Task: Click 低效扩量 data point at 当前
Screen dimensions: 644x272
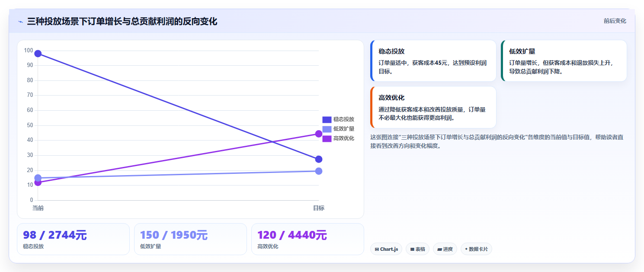Action: 38,178
